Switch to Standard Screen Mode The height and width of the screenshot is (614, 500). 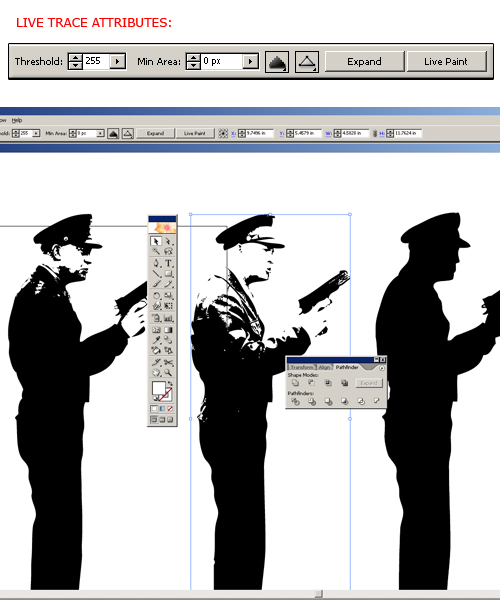coord(154,420)
